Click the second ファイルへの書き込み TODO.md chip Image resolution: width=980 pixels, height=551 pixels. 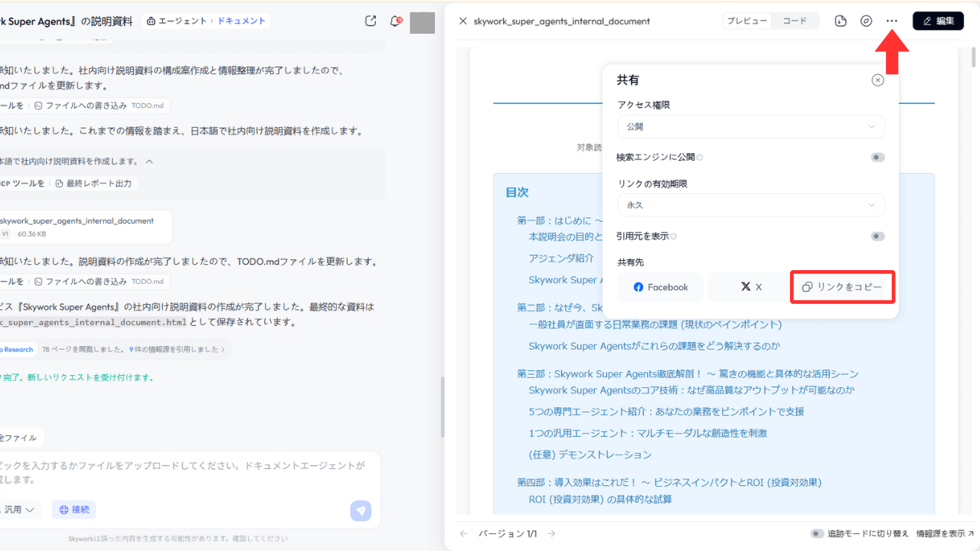click(x=100, y=282)
